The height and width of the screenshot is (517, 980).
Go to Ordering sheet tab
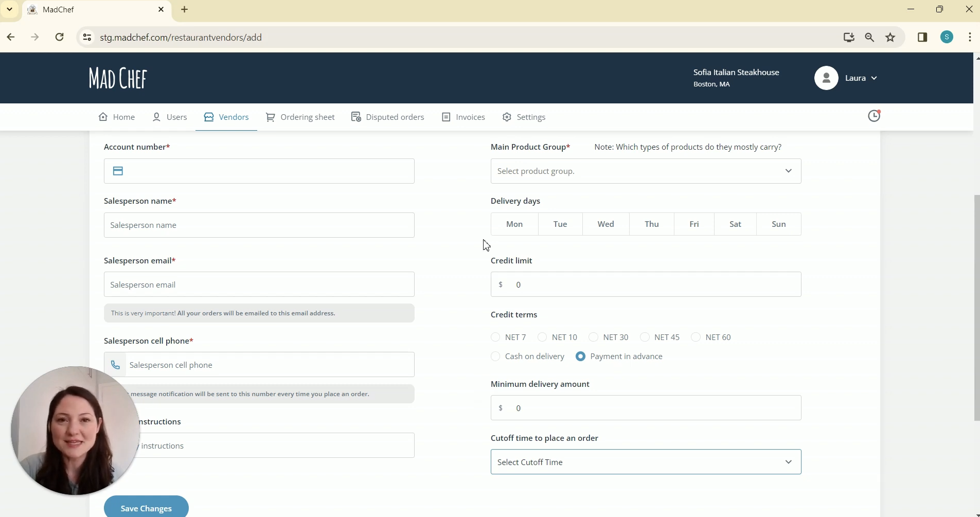coord(301,118)
